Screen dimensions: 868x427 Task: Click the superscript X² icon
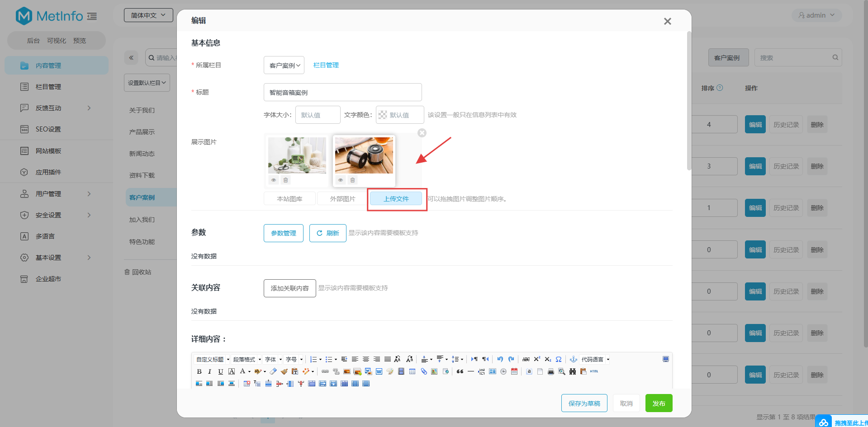537,359
